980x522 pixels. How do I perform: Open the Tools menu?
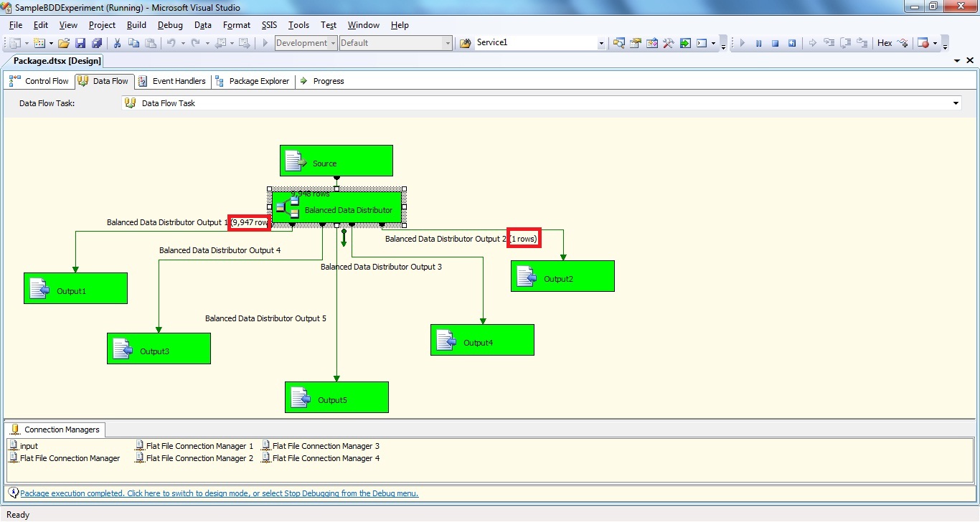(x=298, y=25)
